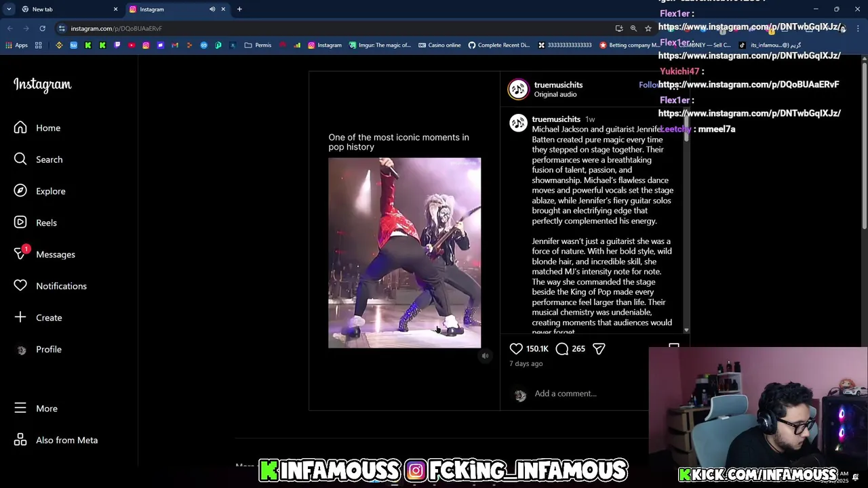
Task: Open Chrome three-dot menu
Action: (x=858, y=28)
